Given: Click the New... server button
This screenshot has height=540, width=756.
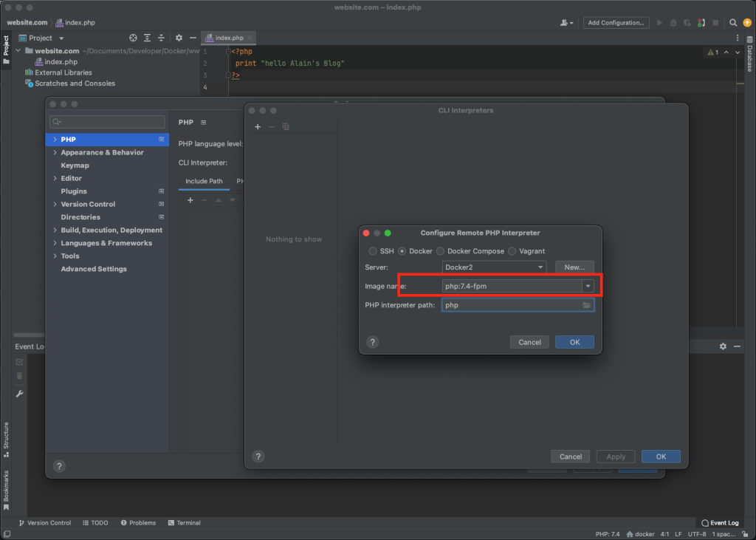Looking at the screenshot, I should (x=574, y=267).
